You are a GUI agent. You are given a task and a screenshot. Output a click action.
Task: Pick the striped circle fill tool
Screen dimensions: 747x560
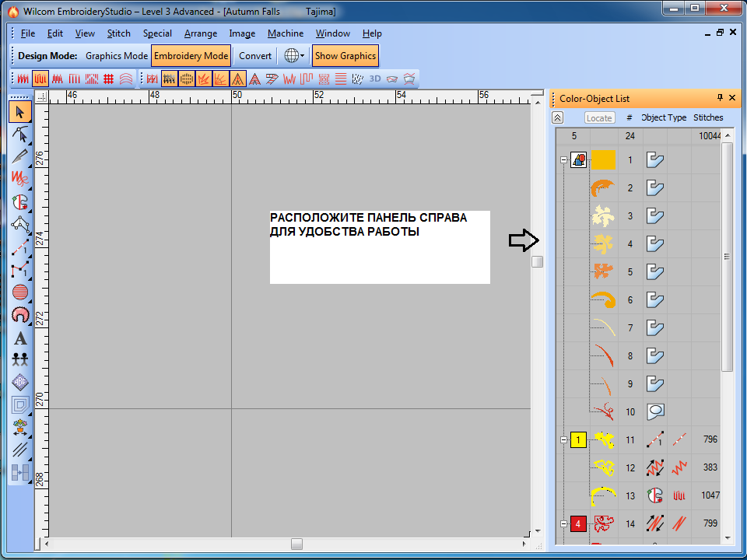coord(19,292)
